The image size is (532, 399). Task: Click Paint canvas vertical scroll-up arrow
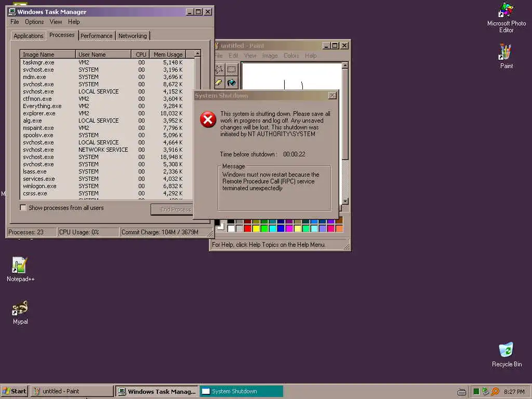[345, 65]
